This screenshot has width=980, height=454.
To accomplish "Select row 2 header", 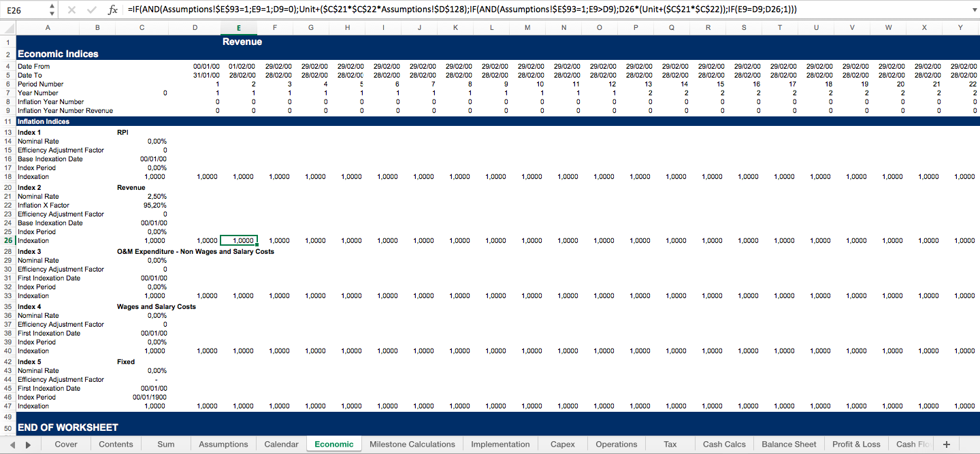I will click(7, 54).
